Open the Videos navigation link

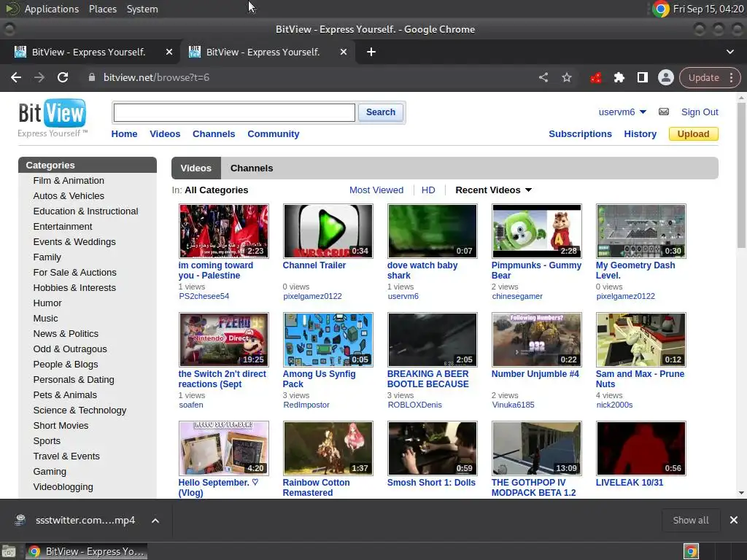(165, 134)
